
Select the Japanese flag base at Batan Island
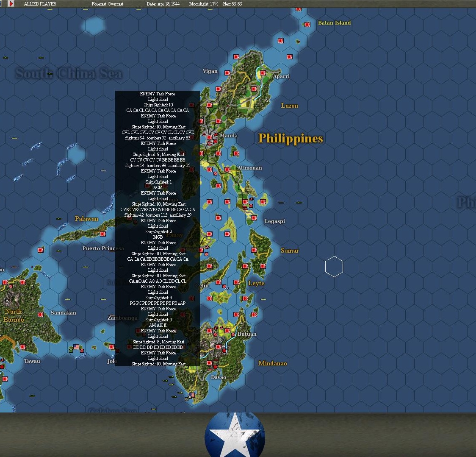click(x=307, y=24)
